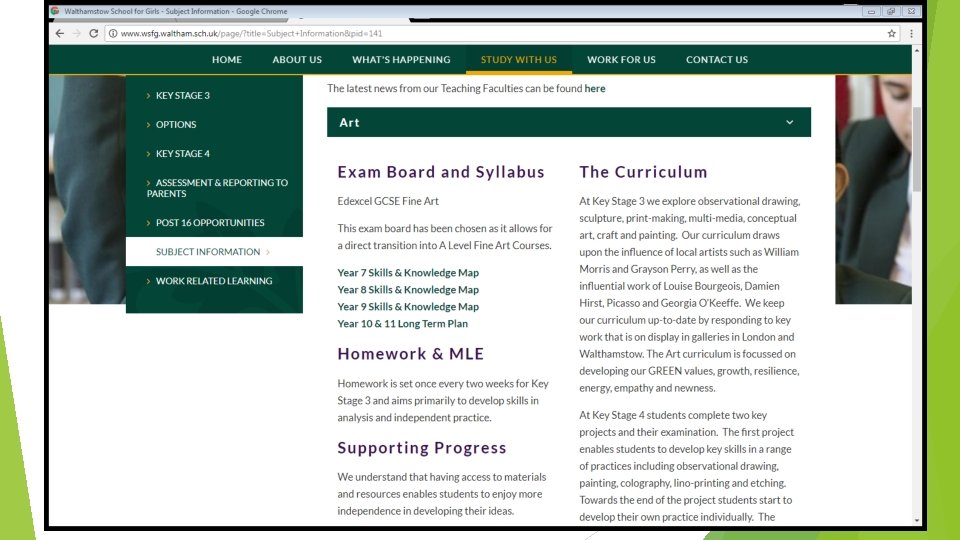Open POST 16 OPPORTUNITIES in sidebar
The width and height of the screenshot is (960, 540).
pyautogui.click(x=210, y=223)
